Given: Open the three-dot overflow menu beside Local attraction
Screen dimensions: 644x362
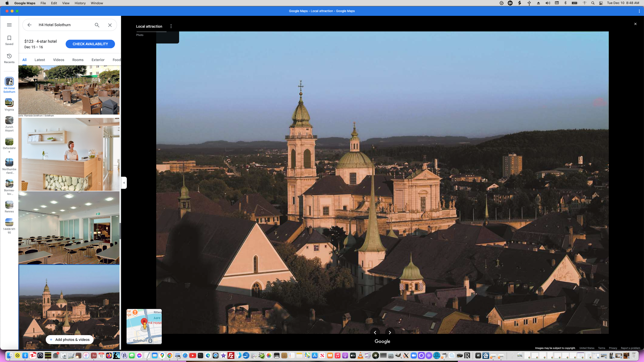Looking at the screenshot, I should click(x=171, y=26).
